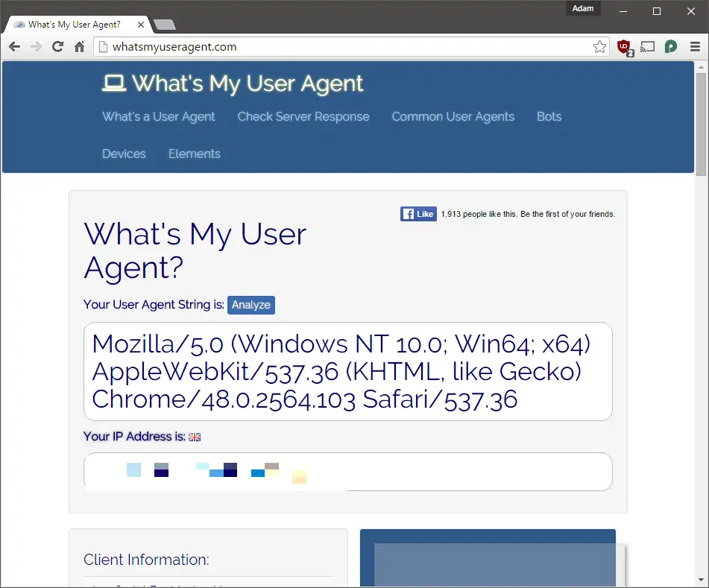Go to Common User Agents
The width and height of the screenshot is (709, 588).
point(453,116)
